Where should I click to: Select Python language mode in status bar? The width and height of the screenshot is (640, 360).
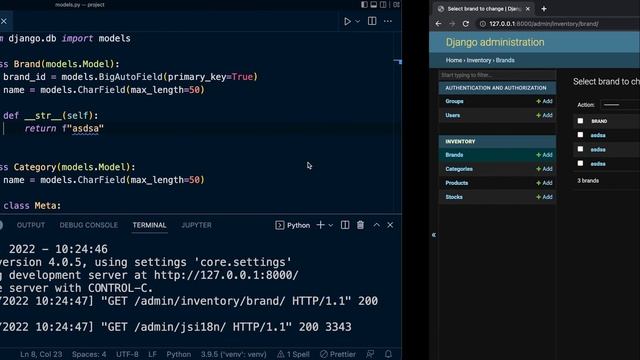pyautogui.click(x=178, y=354)
